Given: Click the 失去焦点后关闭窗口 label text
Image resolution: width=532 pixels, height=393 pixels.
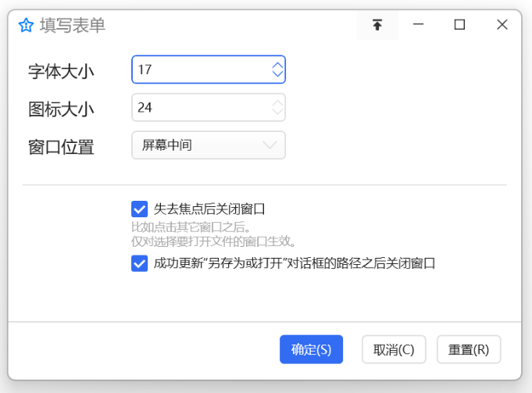Looking at the screenshot, I should pos(209,209).
